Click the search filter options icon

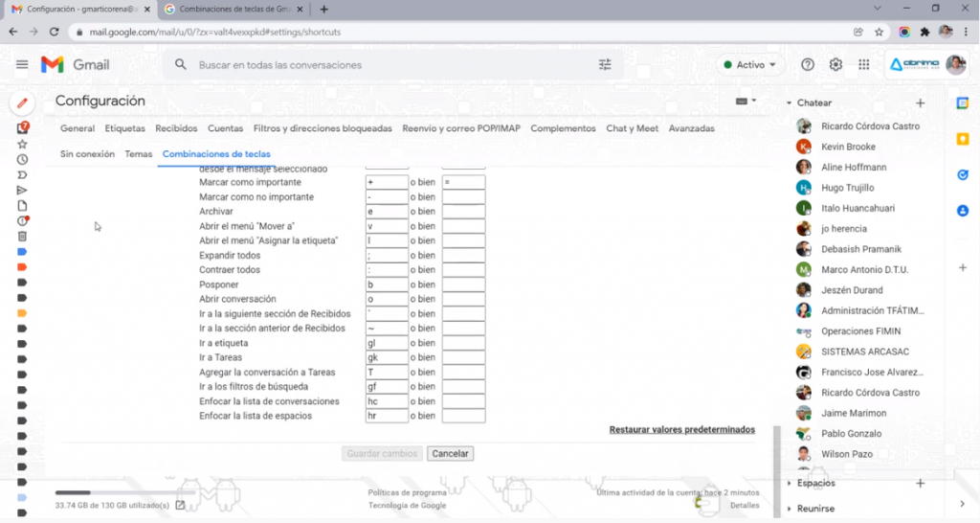click(605, 65)
